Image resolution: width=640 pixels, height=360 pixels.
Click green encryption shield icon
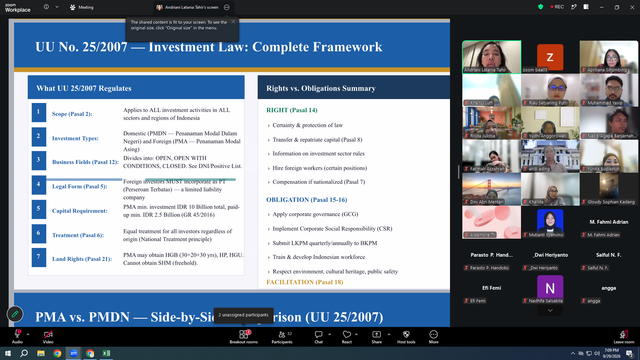coord(541,7)
